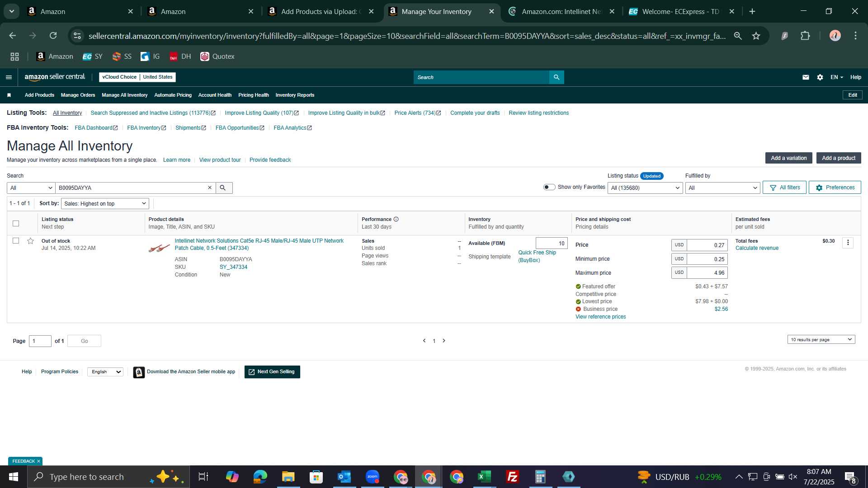Click the Maximum price field showing 4.96
868x488 pixels.
pyautogui.click(x=707, y=273)
